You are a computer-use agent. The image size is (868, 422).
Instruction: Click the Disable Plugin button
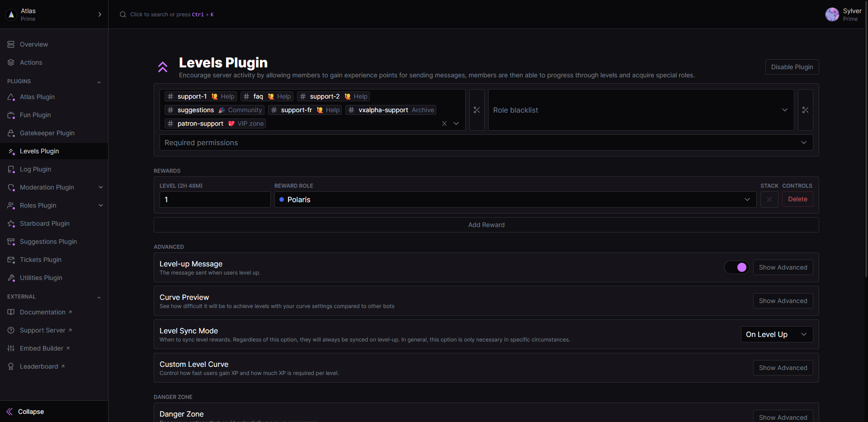coord(792,67)
